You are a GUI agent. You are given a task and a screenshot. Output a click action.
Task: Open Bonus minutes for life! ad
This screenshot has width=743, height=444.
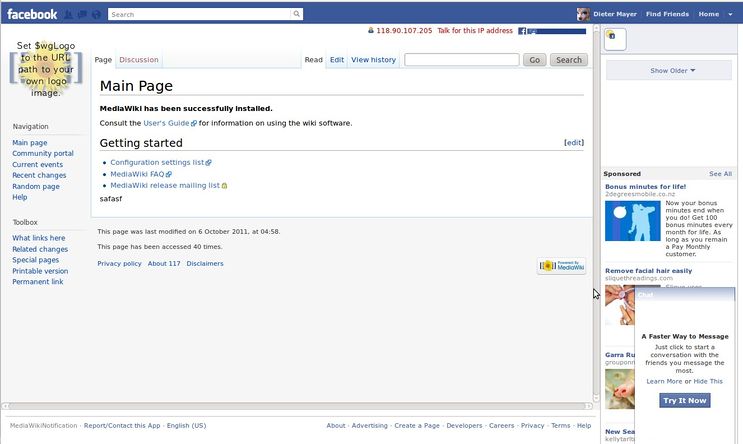tap(645, 187)
